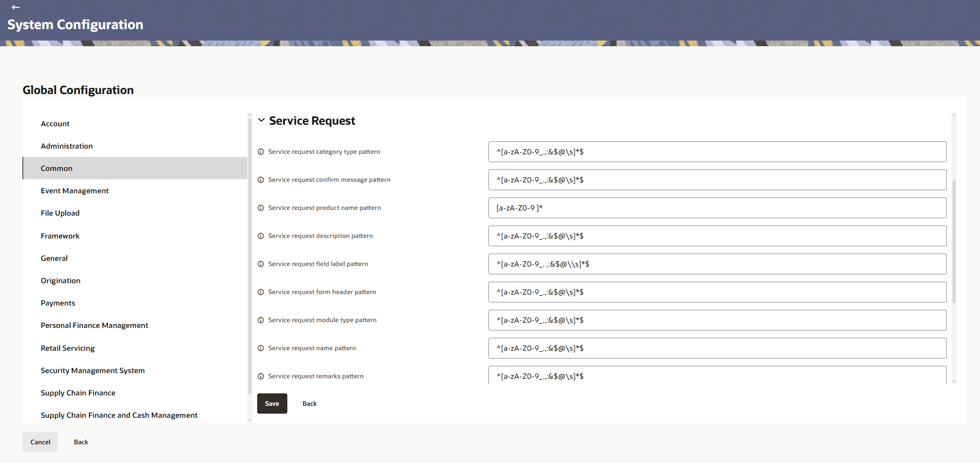Open the Payments category

[x=135, y=303]
